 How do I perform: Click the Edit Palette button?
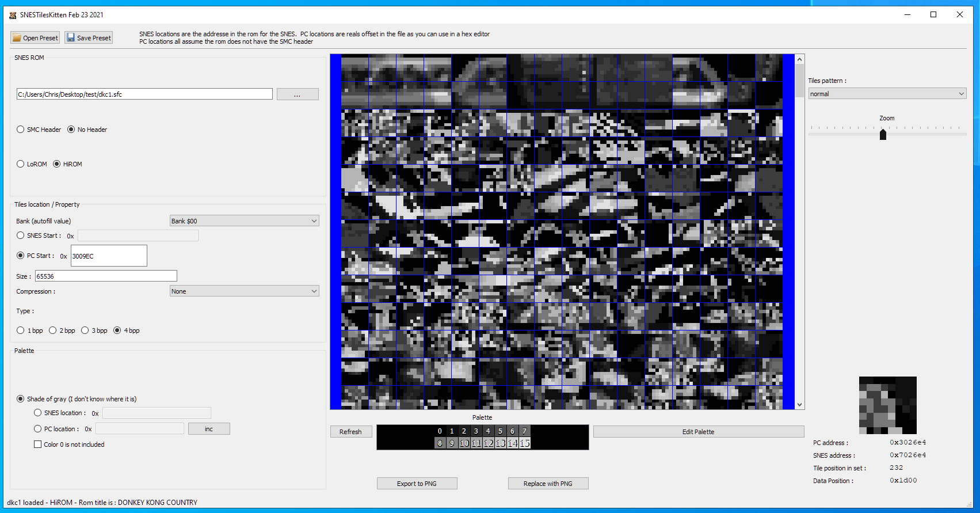point(698,432)
